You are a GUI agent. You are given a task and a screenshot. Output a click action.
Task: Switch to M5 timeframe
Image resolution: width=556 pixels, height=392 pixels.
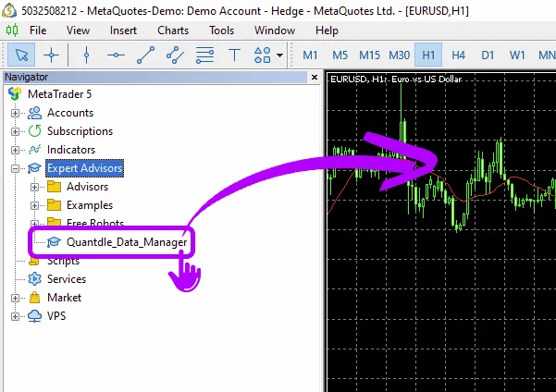coord(340,55)
